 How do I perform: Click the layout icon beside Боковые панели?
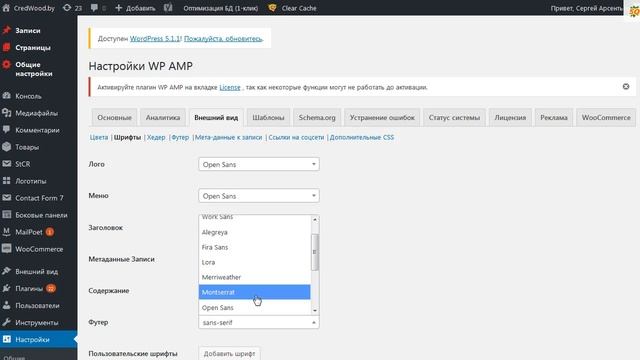tap(7, 215)
